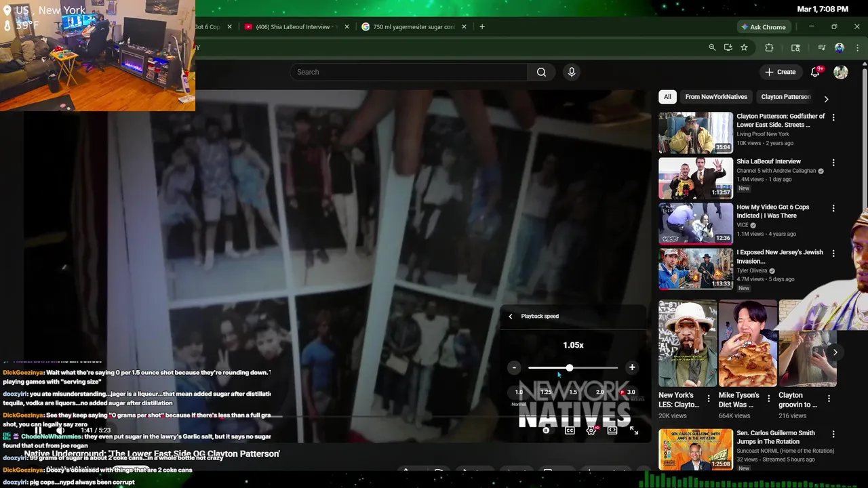Open Chrome zoom indicator in address bar

712,47
